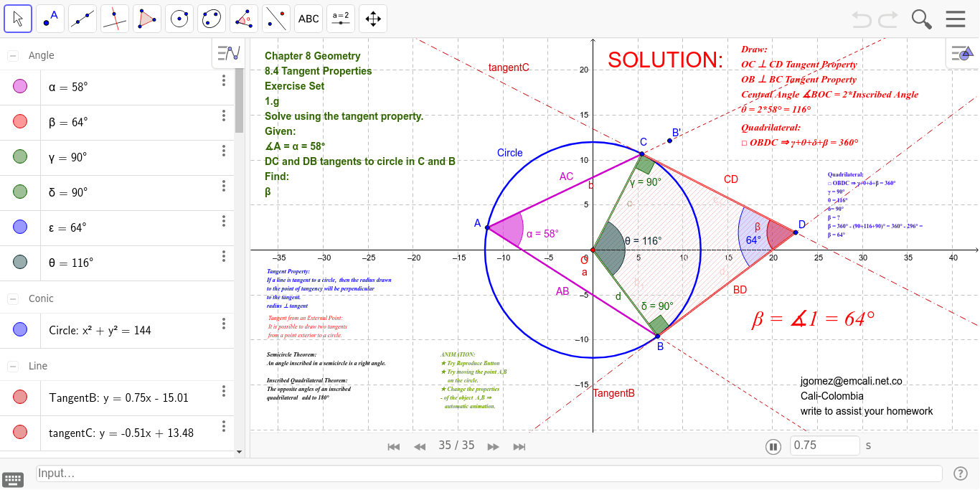
Task: Open more options for tangentC line
Action: click(224, 426)
